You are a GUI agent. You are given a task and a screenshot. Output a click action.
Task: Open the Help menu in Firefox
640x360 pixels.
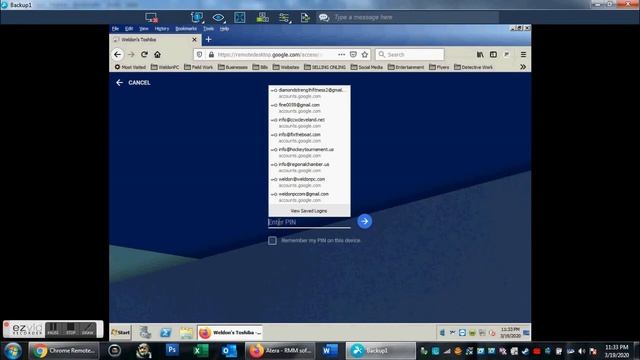(x=224, y=29)
